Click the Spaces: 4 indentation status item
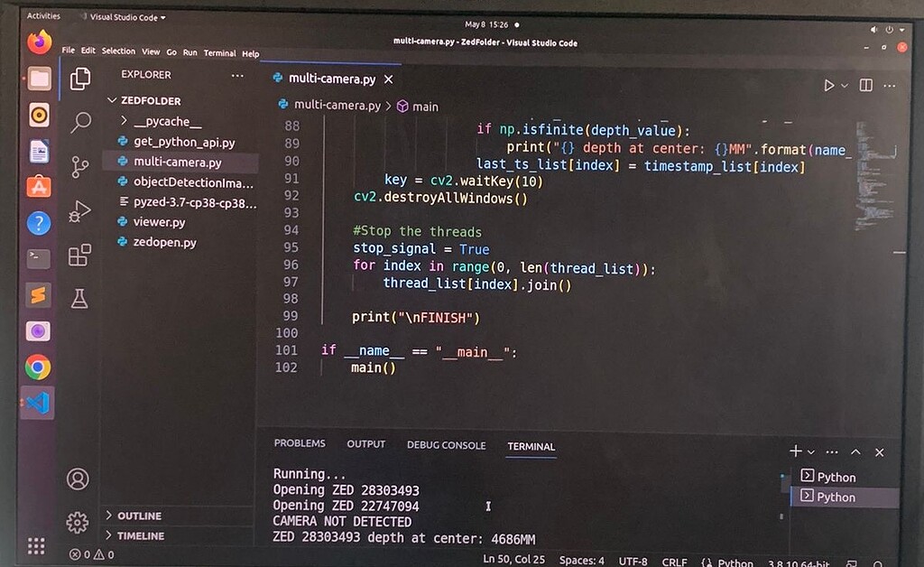The image size is (924, 567). [581, 561]
